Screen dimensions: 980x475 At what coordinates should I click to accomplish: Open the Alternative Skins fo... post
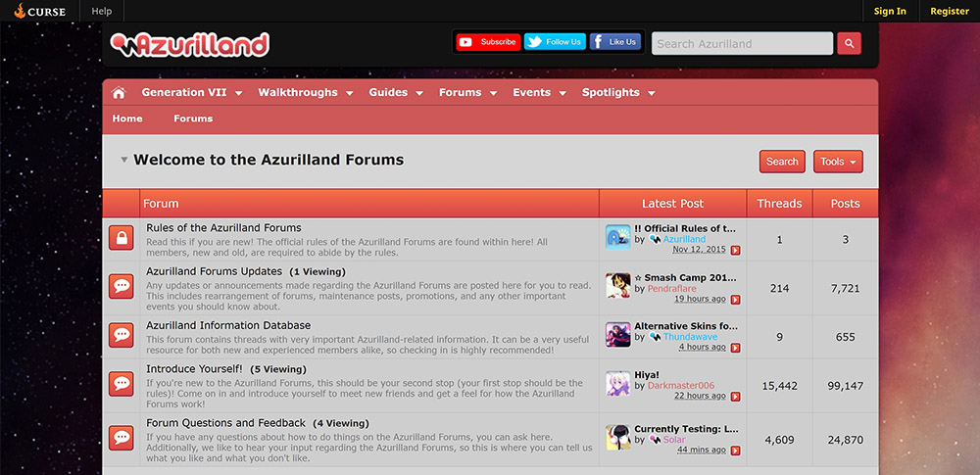pos(686,326)
